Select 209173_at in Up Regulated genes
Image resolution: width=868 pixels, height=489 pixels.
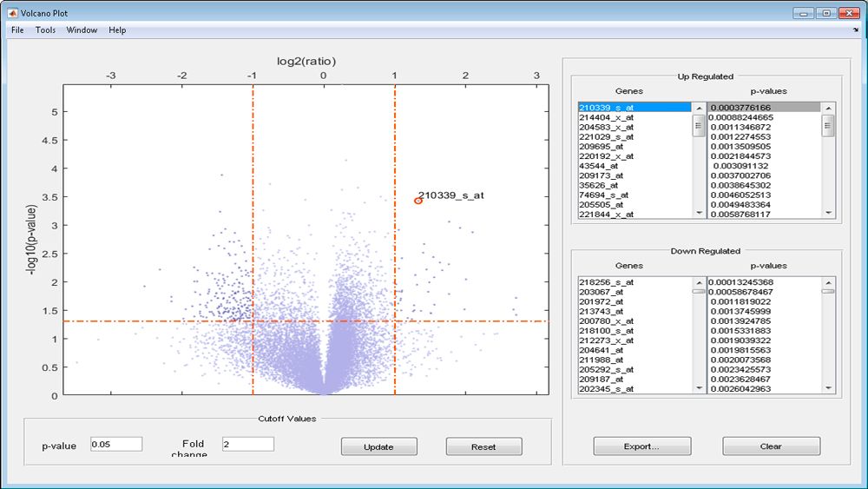point(635,175)
